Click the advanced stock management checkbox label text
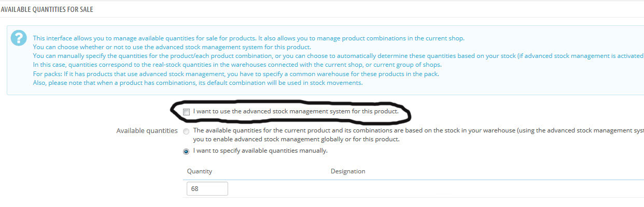644x207 pixels. (296, 111)
